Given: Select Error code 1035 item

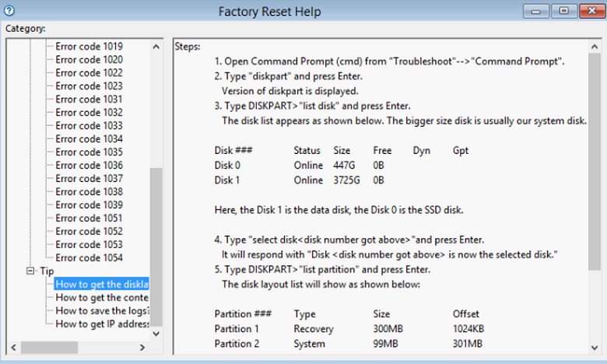Looking at the screenshot, I should (x=89, y=152).
